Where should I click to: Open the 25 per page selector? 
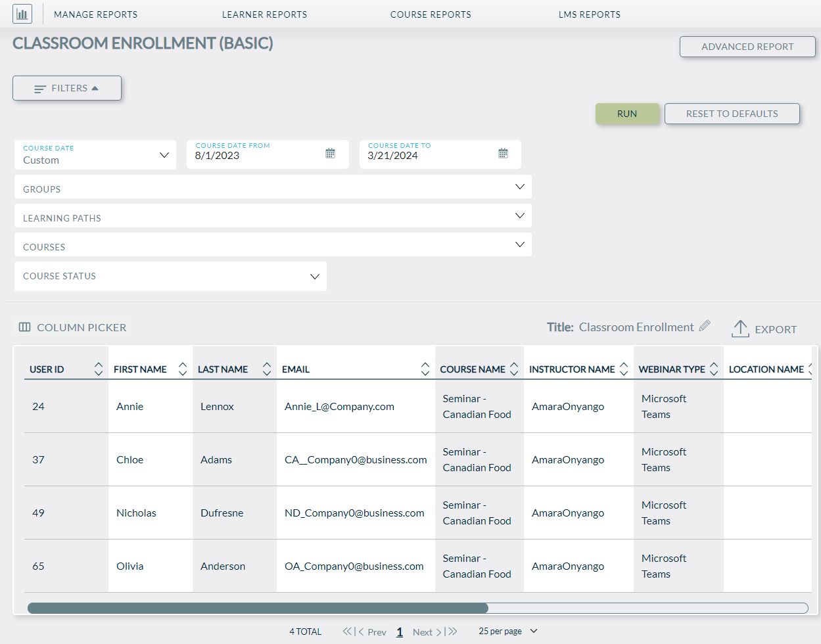click(507, 630)
